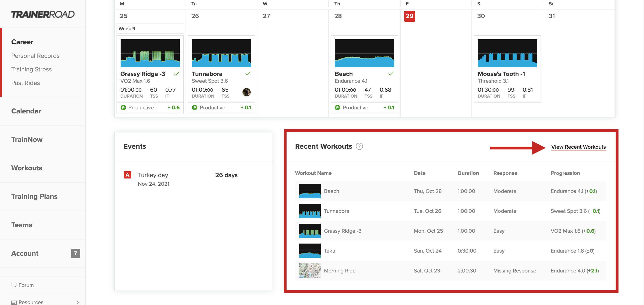Select day 31 on calendar
Image resolution: width=644 pixels, height=305 pixels.
(x=551, y=16)
